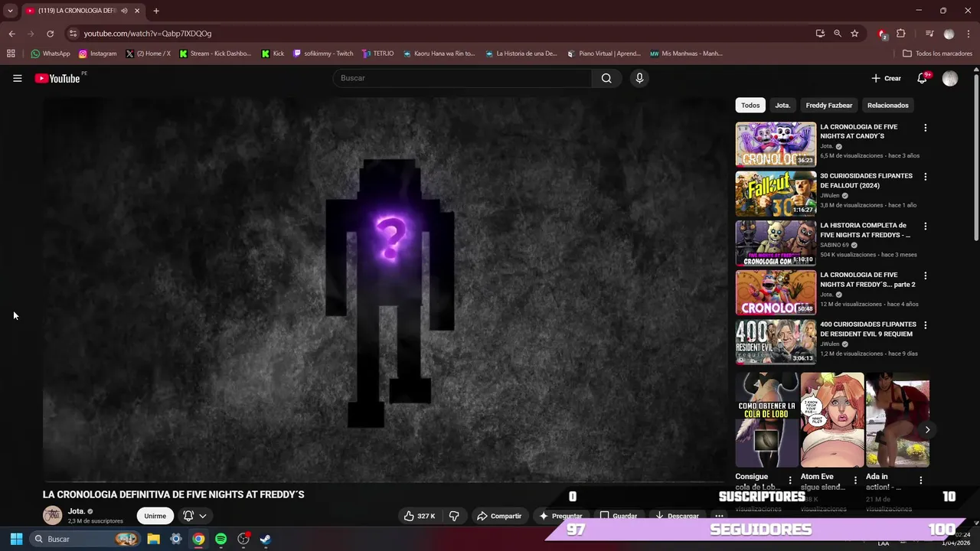Open YouTube notifications bell
Screen dimensions: 980x551
(923, 78)
